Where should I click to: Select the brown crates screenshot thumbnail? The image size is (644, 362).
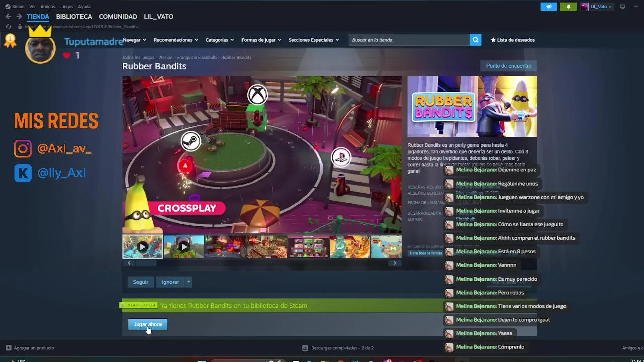267,247
